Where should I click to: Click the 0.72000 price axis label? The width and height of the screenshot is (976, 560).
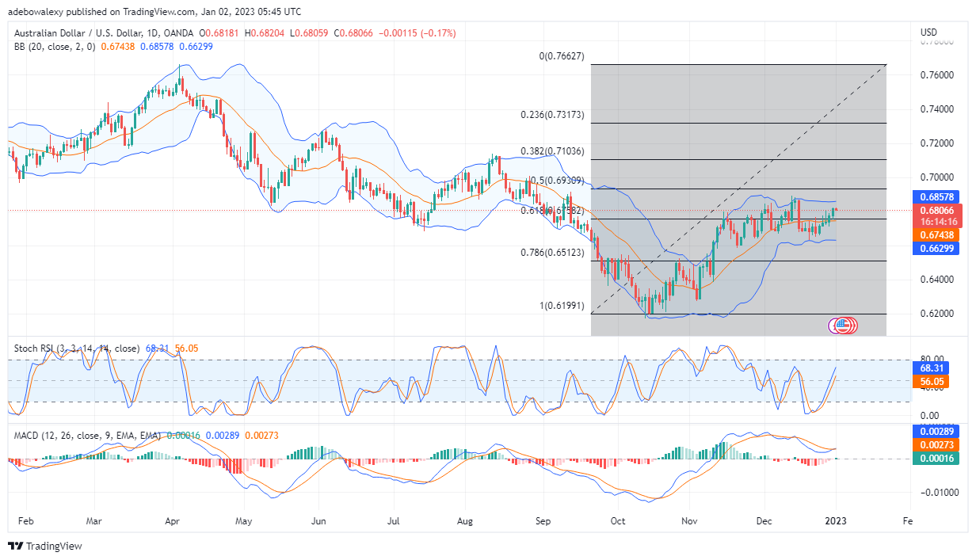[939, 143]
